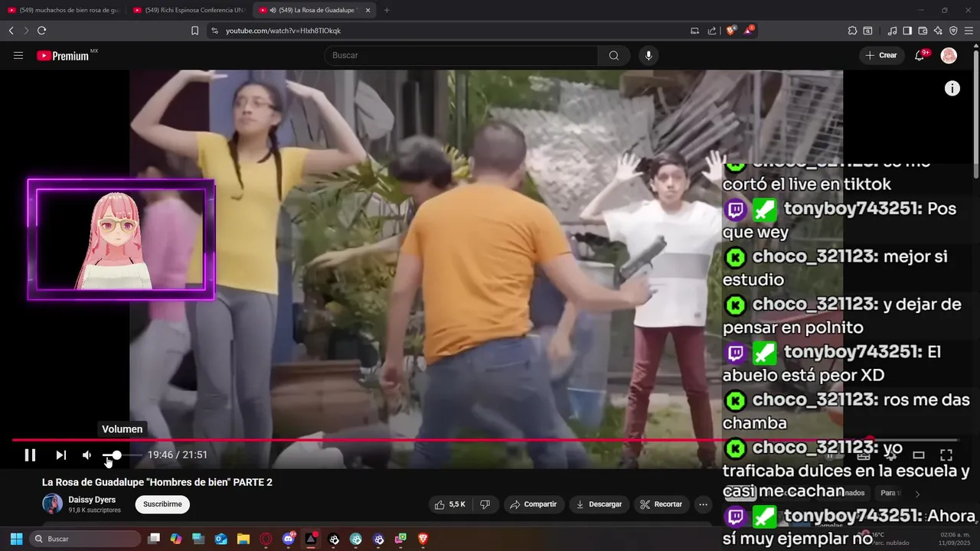Open the Crear button
Viewport: 980px width, 551px height.
(881, 55)
